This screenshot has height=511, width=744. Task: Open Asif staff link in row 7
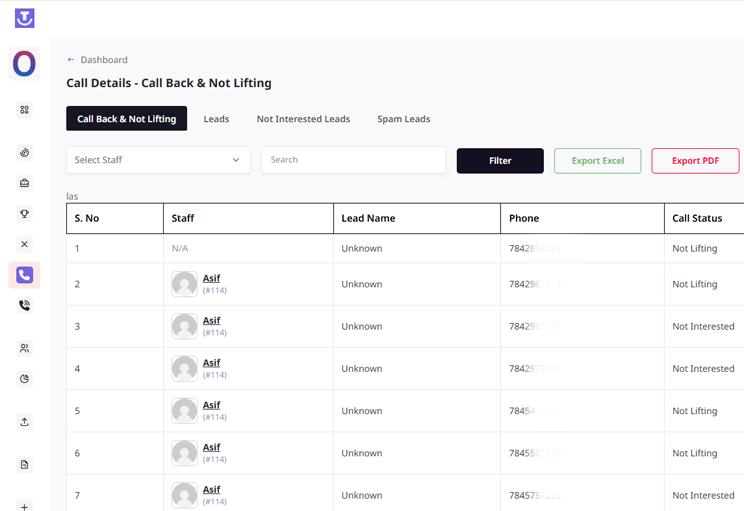pyautogui.click(x=211, y=490)
